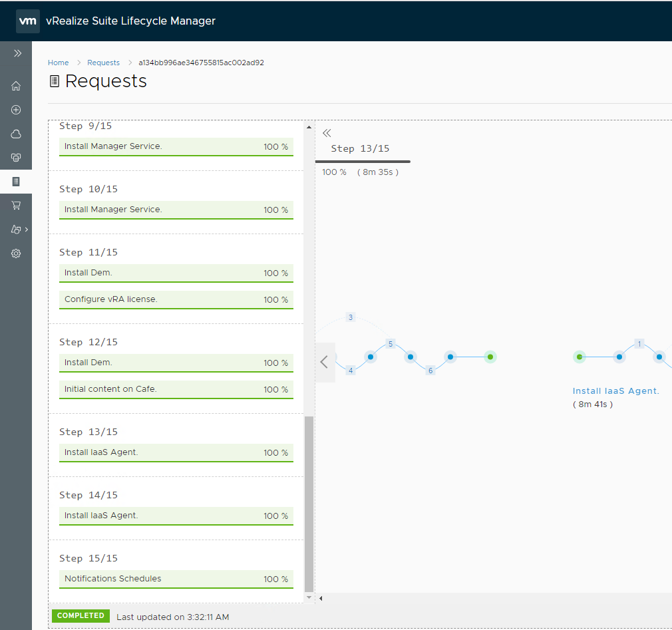The height and width of the screenshot is (630, 672).
Task: Open the Datacenters cloud icon
Action: pos(16,134)
